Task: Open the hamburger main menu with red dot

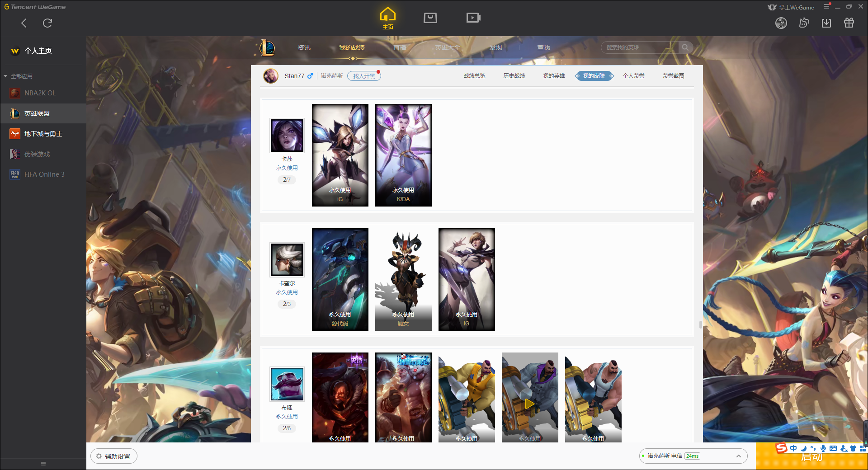Action: pos(827,6)
